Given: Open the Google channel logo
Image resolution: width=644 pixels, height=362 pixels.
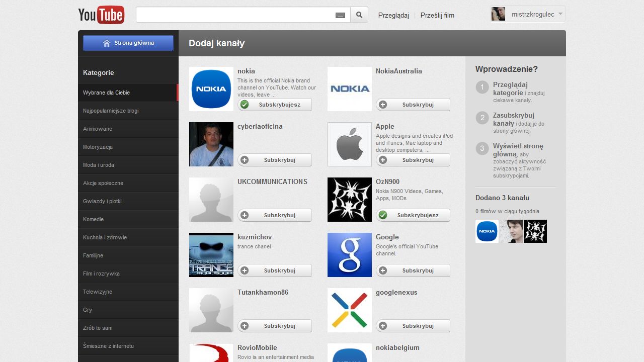Looking at the screenshot, I should [x=350, y=255].
